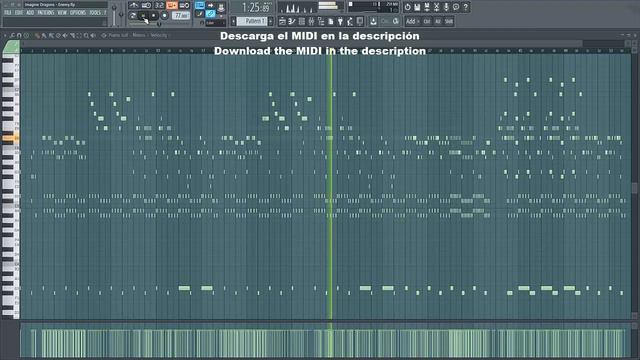
Task: Open the speech bubble info icon
Action: point(456,7)
